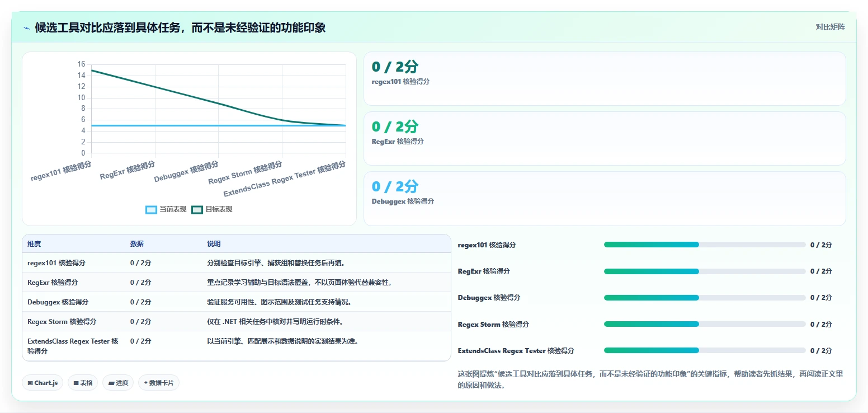Screen dimensions: 868x413
Task: Select the 进度 tag chip
Action: click(x=118, y=383)
